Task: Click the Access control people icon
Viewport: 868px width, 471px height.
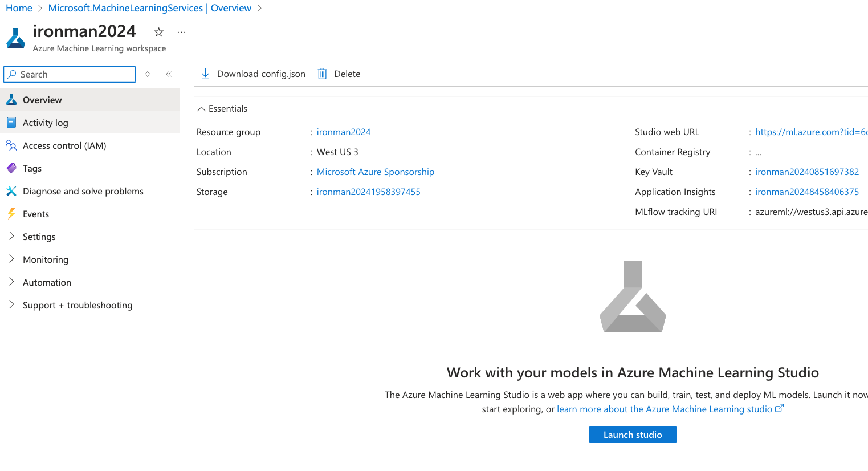Action: tap(11, 145)
